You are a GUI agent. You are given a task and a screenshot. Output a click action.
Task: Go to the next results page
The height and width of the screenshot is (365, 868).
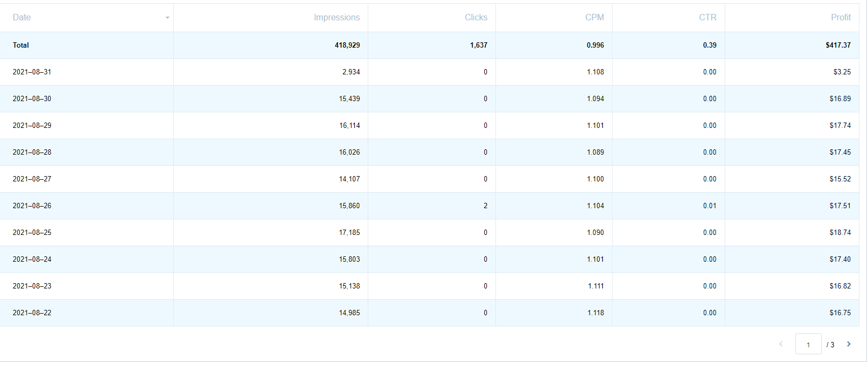coord(849,344)
